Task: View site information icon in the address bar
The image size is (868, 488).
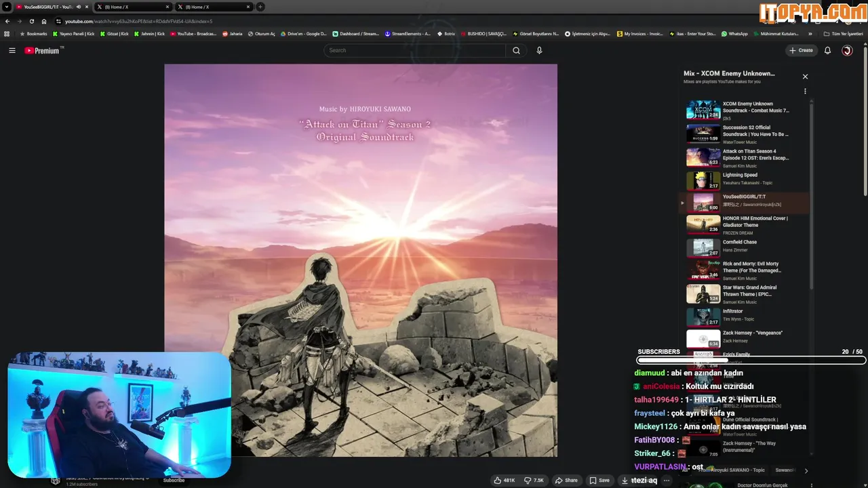Action: point(58,21)
